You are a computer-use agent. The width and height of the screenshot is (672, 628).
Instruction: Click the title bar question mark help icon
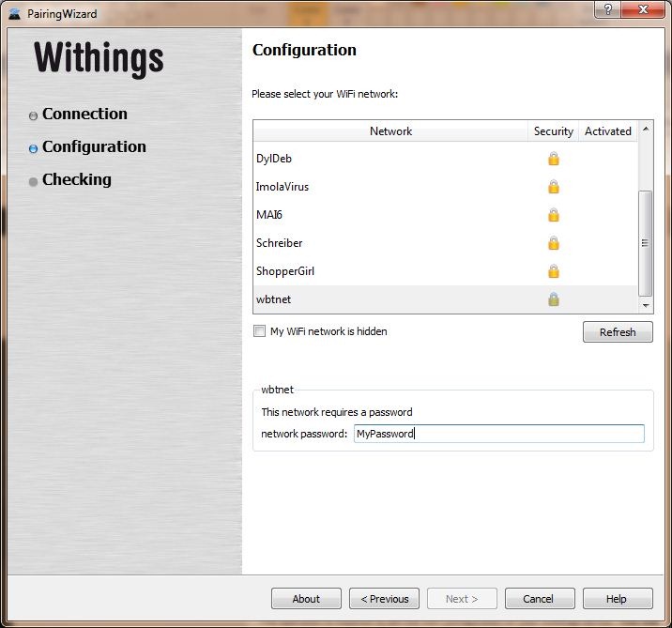pyautogui.click(x=607, y=9)
